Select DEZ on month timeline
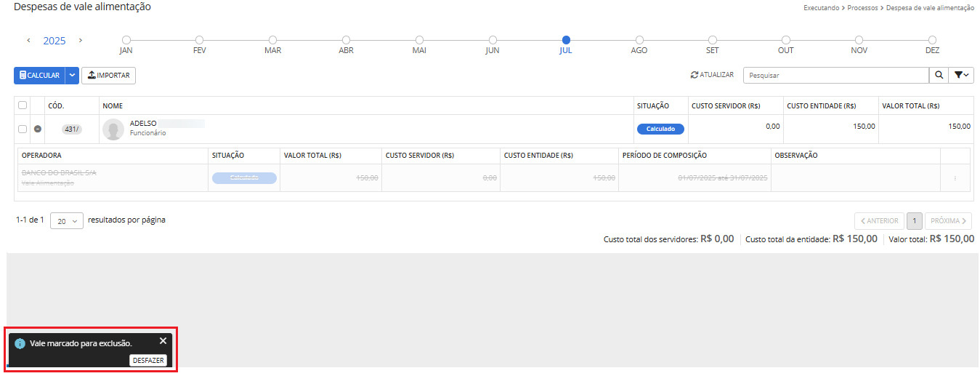The height and width of the screenshot is (376, 980). pyautogui.click(x=932, y=40)
